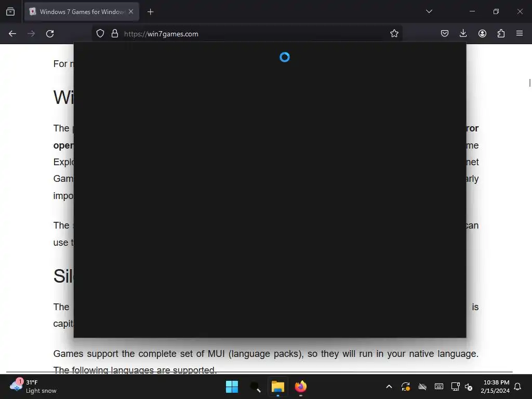Open notification center bell icon
The width and height of the screenshot is (532, 399).
click(517, 387)
